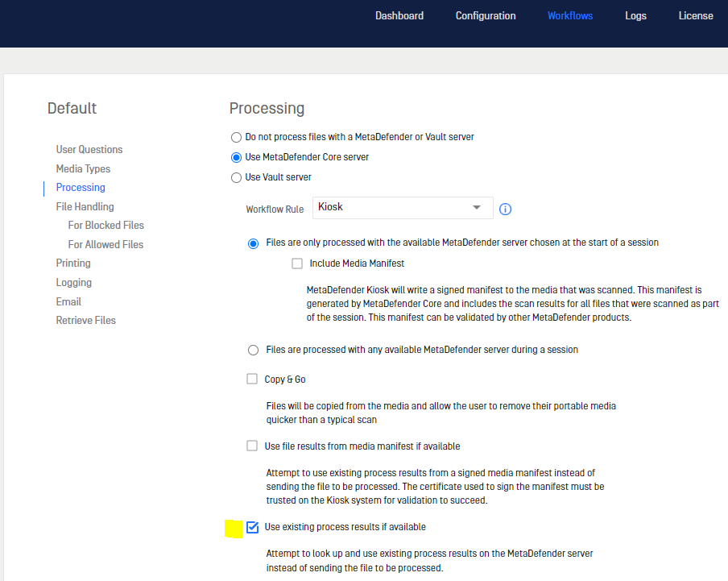
Task: Go to Retrieve Files section
Action: (x=86, y=321)
